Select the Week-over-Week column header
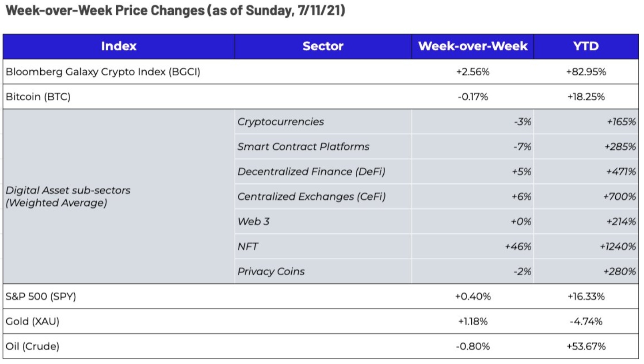 473,46
